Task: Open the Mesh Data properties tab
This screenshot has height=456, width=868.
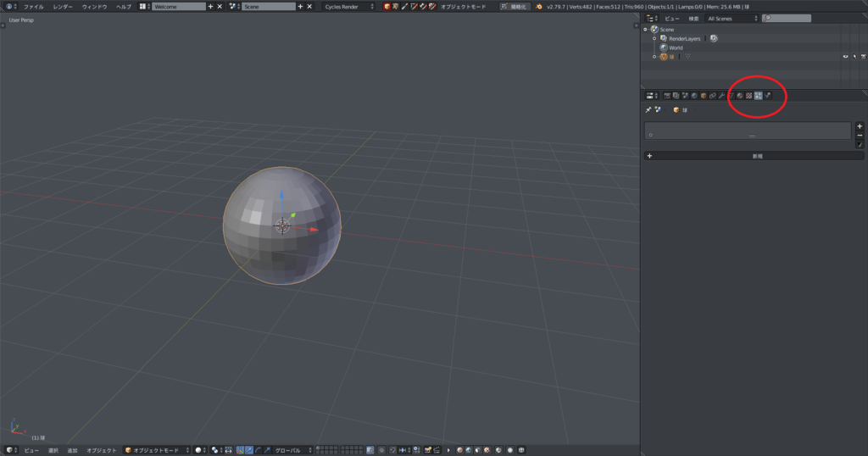Action: (x=732, y=96)
